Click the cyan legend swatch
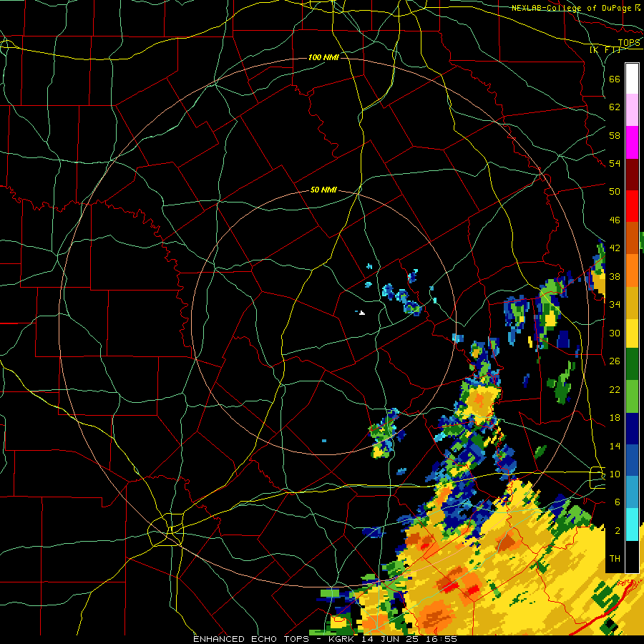 [632, 525]
